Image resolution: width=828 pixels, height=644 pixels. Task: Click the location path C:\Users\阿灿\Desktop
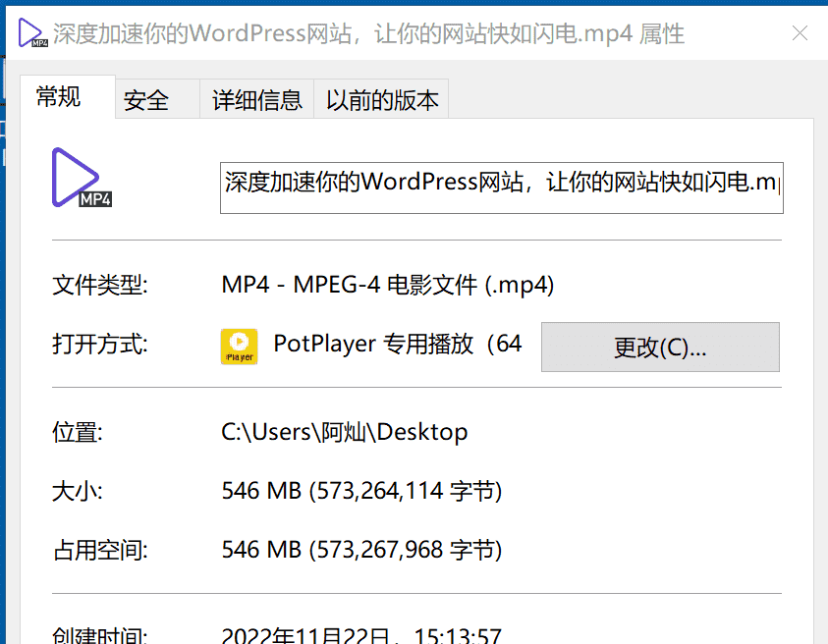(x=345, y=432)
